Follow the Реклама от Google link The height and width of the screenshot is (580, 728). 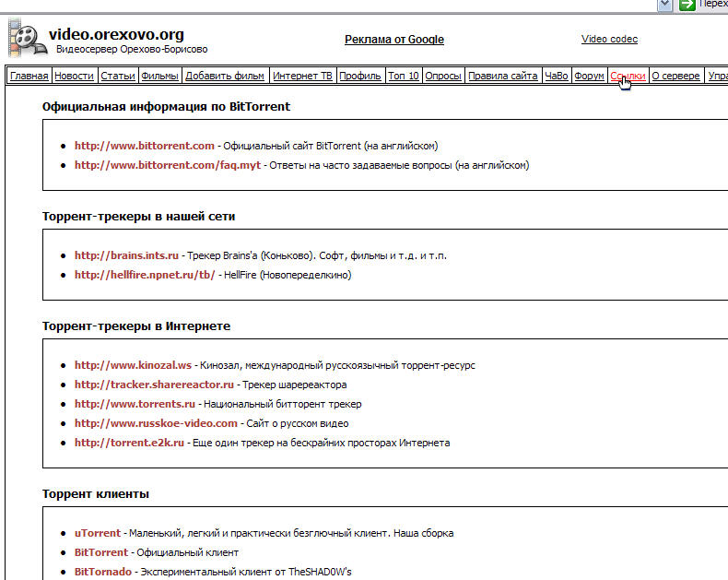point(394,40)
